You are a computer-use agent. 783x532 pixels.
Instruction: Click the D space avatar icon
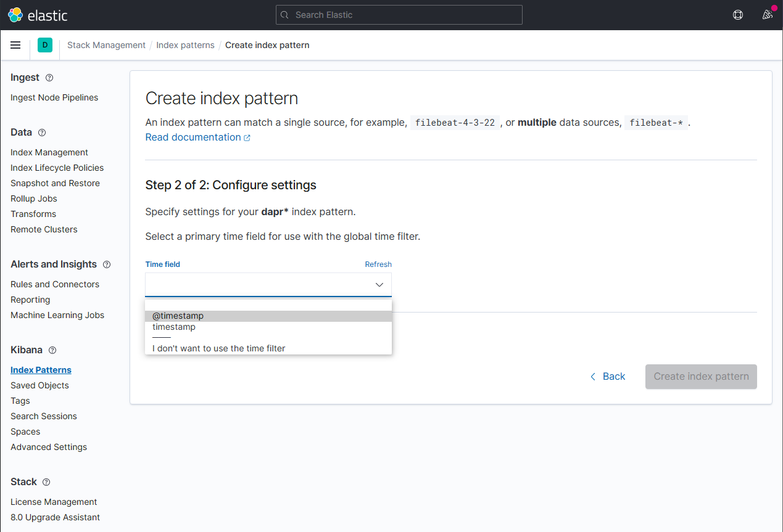point(44,44)
